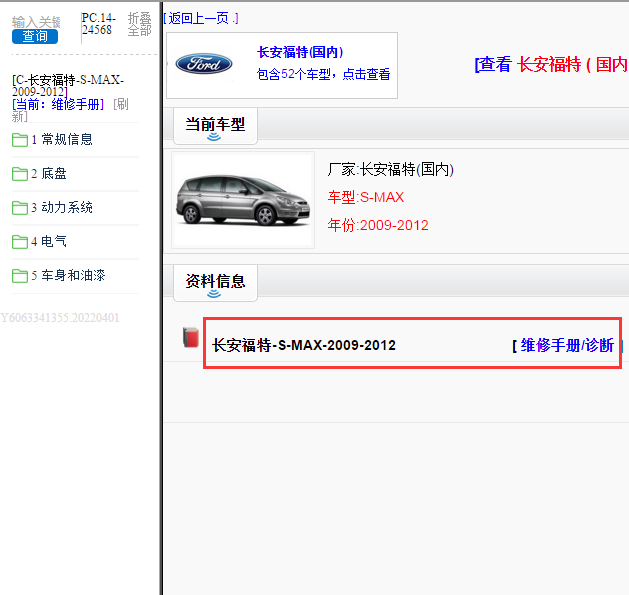
Task: Click the 折叠全部 collapse-all link
Action: (x=140, y=24)
